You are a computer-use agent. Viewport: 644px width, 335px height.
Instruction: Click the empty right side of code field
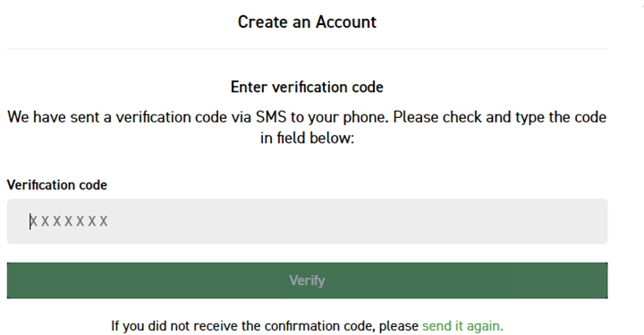411,222
